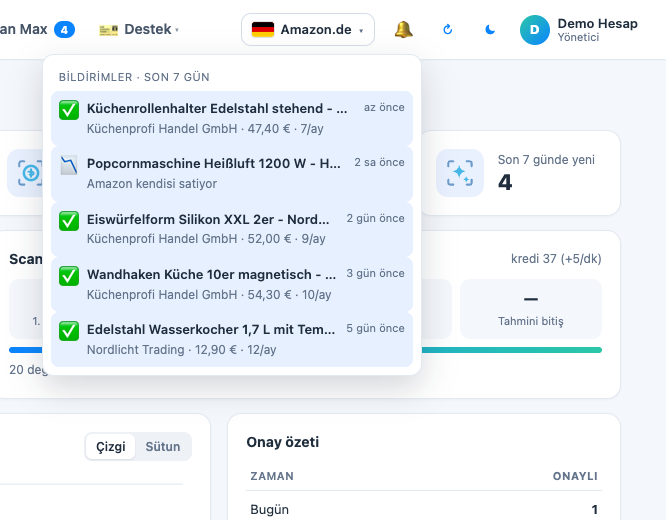Click the 'az önce' timestamp
Viewport: 666px width, 520px height.
tap(384, 107)
